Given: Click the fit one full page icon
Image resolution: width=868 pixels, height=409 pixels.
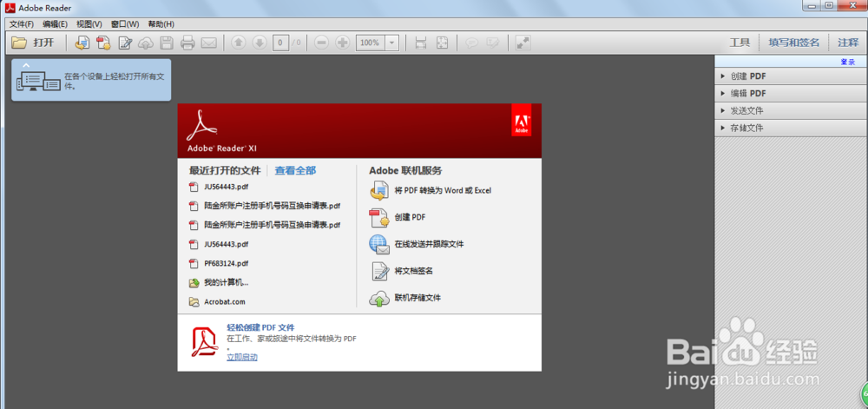Looking at the screenshot, I should click(x=442, y=43).
